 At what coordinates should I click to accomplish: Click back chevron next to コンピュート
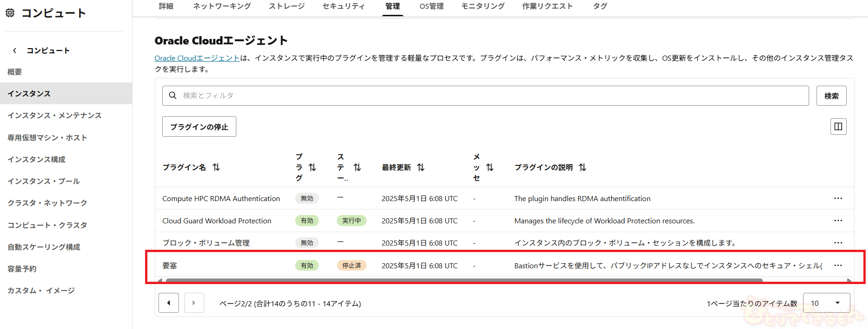(15, 51)
